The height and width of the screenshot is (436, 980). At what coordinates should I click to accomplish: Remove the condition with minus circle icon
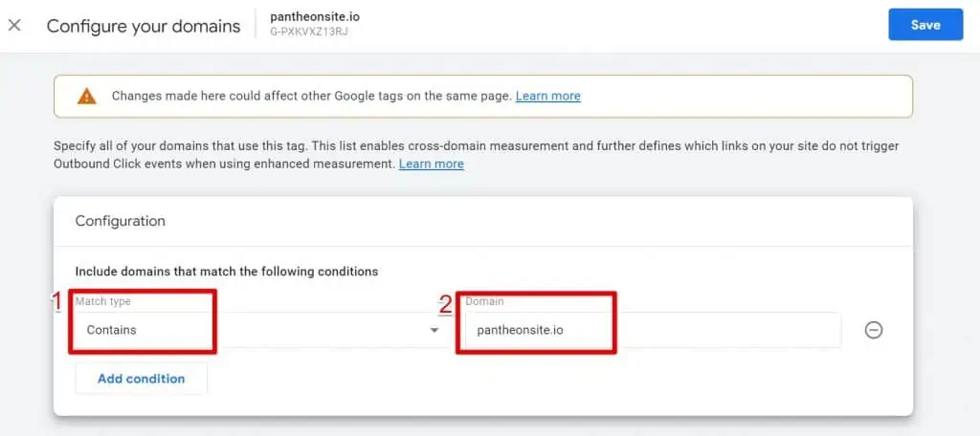(x=873, y=330)
